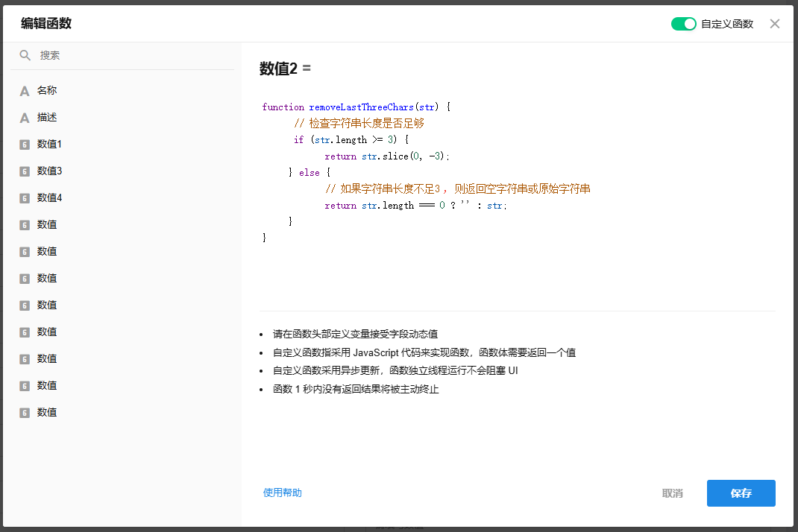Insert the 名称 field from the list

point(47,90)
